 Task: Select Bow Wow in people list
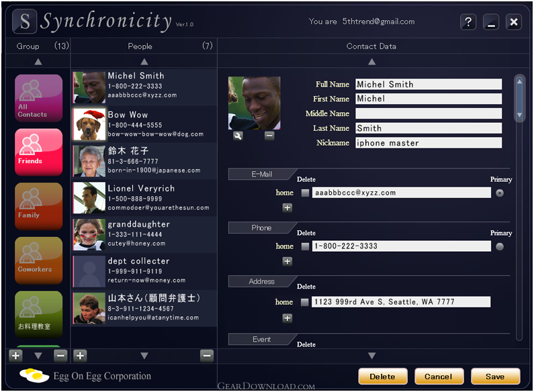click(144, 124)
